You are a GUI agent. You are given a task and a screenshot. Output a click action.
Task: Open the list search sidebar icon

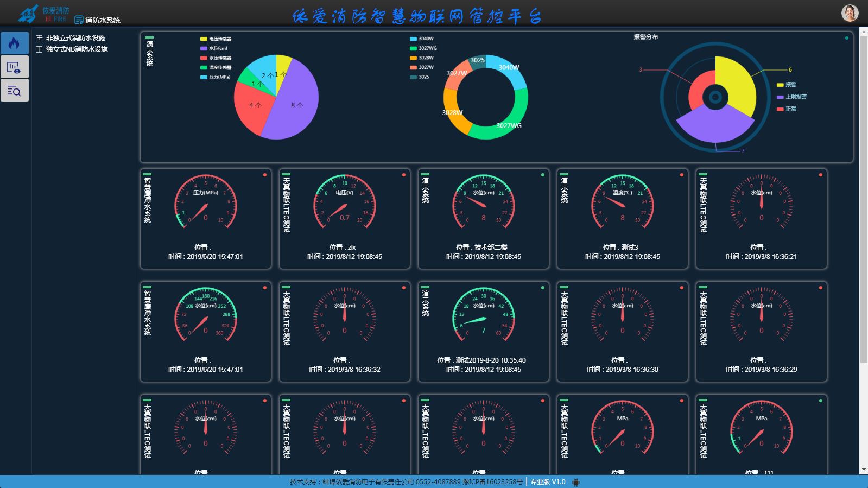point(14,91)
